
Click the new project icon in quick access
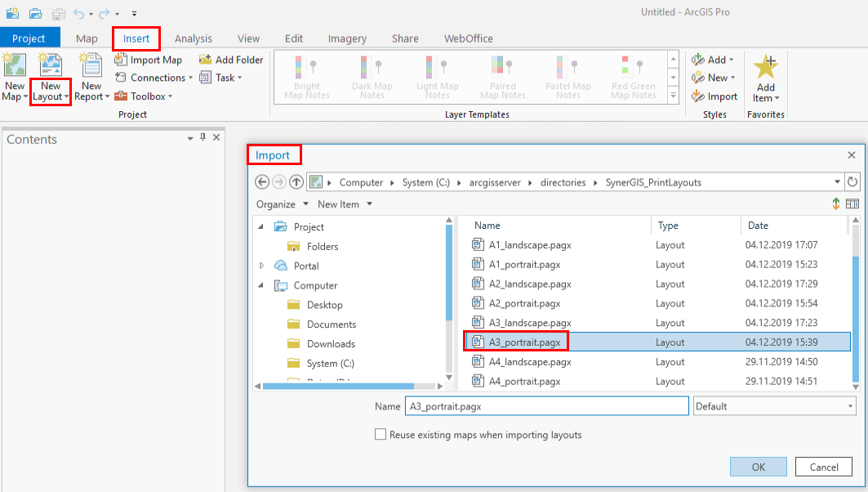[11, 13]
